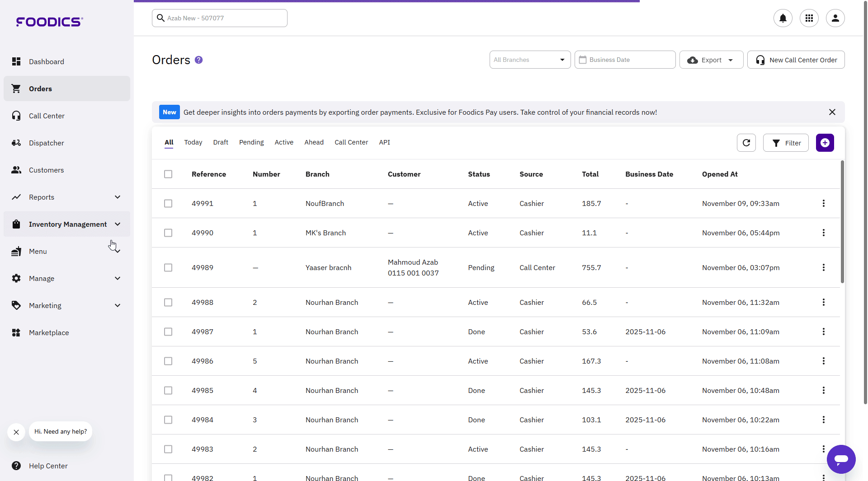The height and width of the screenshot is (481, 868).
Task: Select the checkbox for order 49990
Action: pyautogui.click(x=168, y=233)
